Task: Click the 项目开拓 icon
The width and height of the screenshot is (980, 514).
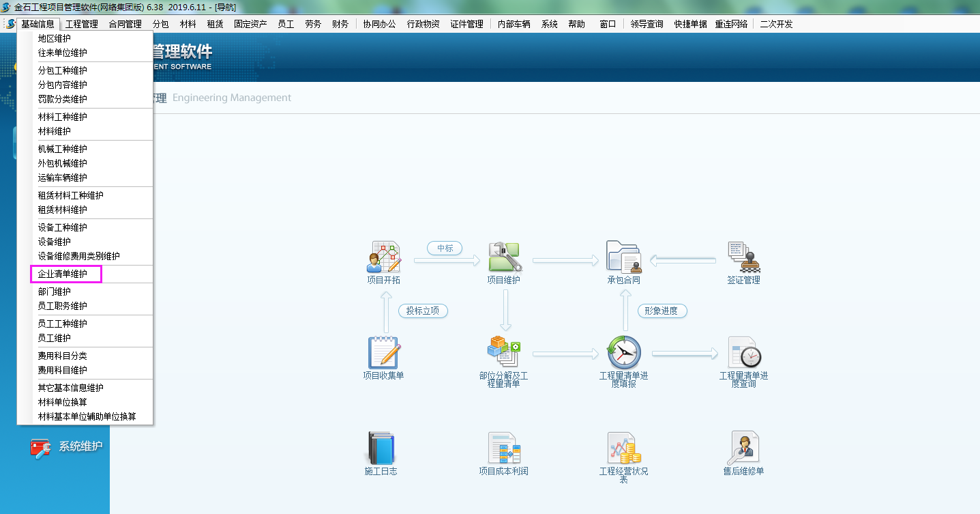Action: click(384, 257)
